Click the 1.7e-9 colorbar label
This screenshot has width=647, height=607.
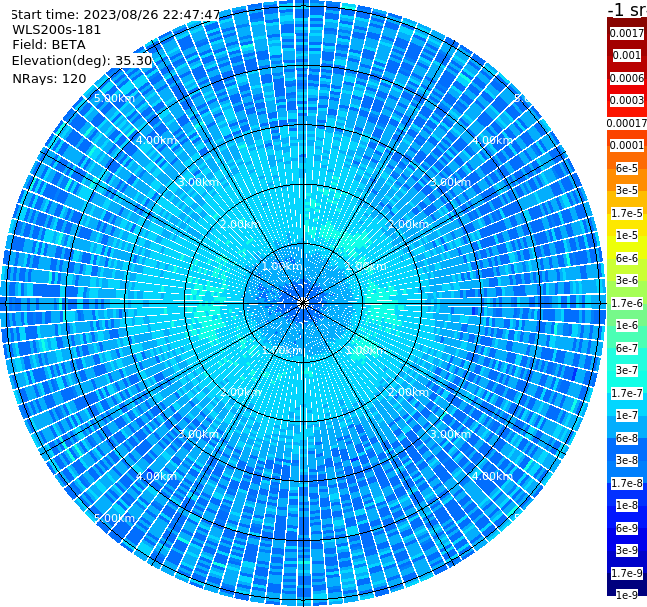[x=627, y=573]
